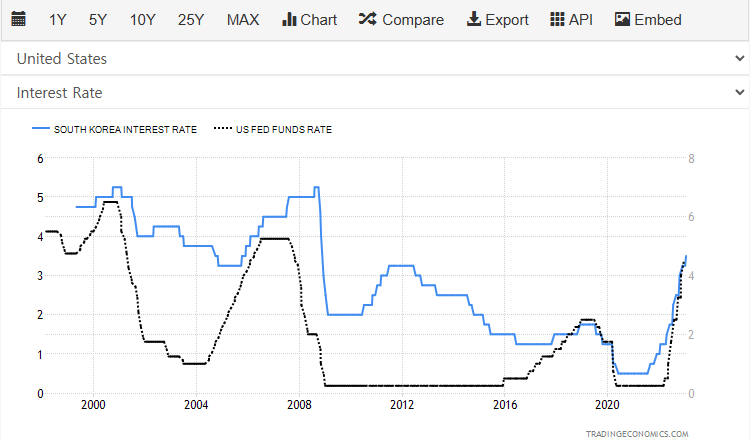Click the left axis value 5
The height and width of the screenshot is (441, 751).
pyautogui.click(x=40, y=197)
